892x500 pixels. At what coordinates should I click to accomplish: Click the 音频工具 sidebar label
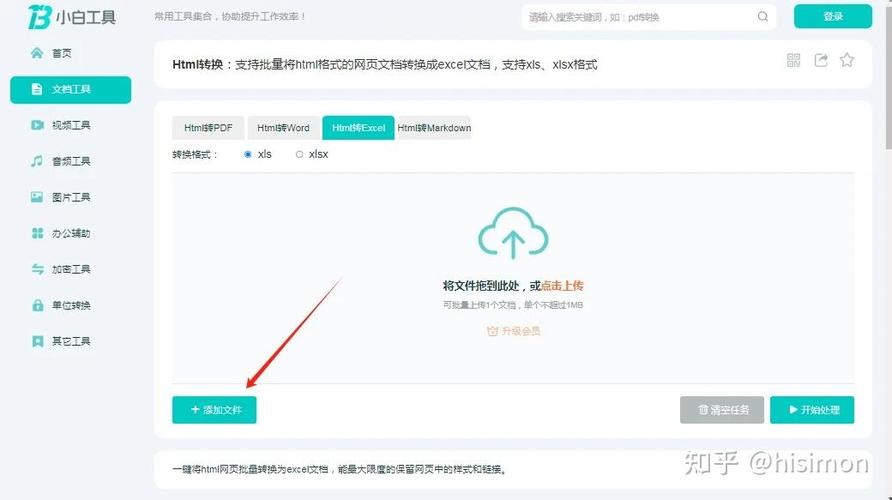pos(71,162)
